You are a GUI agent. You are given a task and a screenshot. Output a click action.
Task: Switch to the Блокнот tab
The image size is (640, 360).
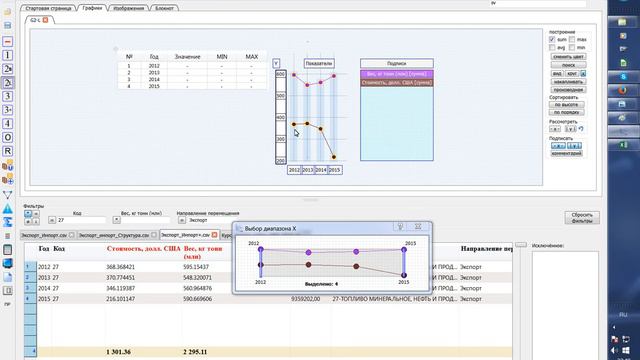coord(164,8)
